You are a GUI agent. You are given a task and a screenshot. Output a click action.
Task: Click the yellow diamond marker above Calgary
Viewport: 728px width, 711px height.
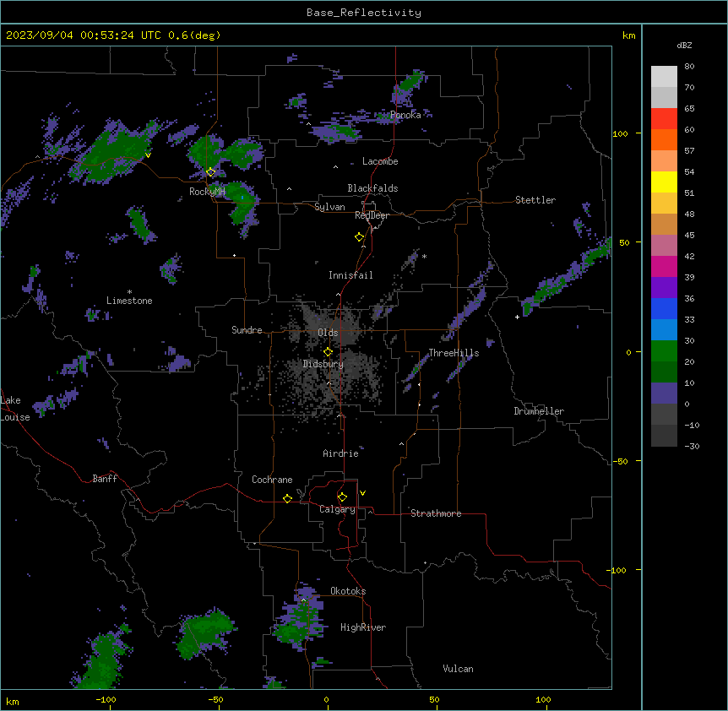[x=342, y=497]
